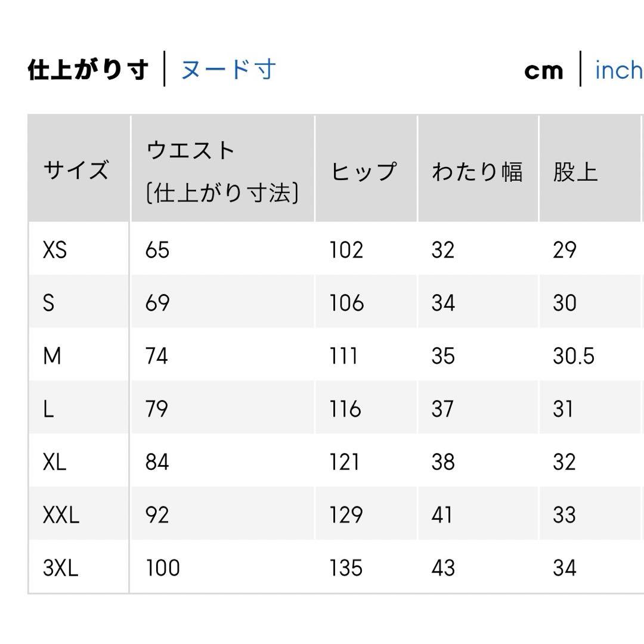
Task: Click the waist value 74 for M
Action: tap(157, 356)
